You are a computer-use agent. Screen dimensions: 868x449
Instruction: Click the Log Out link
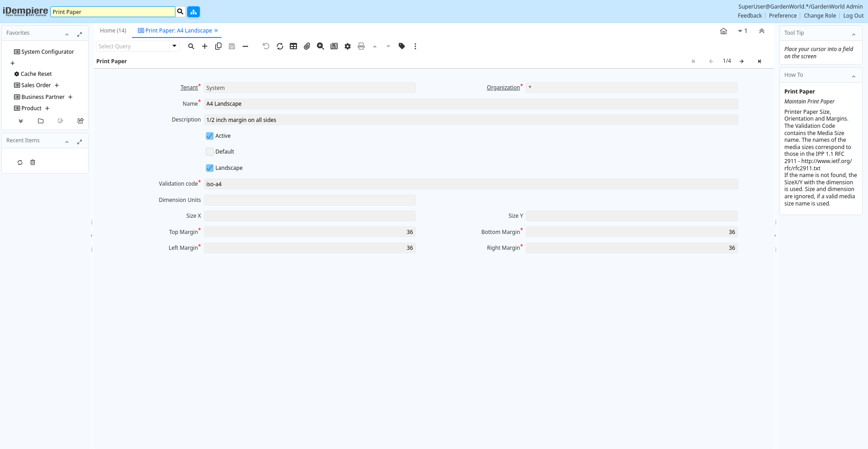(853, 16)
